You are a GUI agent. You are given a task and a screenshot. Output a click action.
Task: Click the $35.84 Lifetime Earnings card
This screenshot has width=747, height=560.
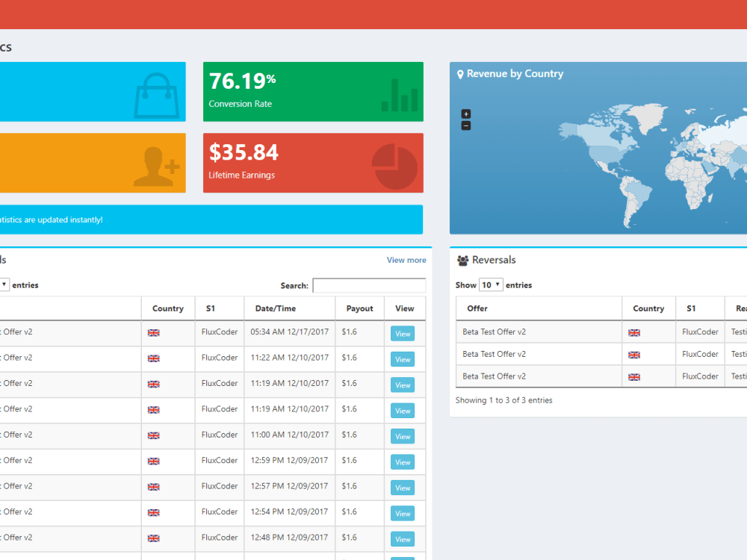coord(313,163)
